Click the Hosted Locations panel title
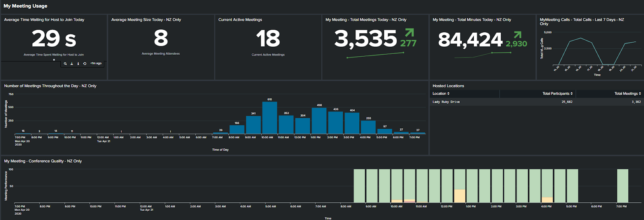 (x=448, y=86)
